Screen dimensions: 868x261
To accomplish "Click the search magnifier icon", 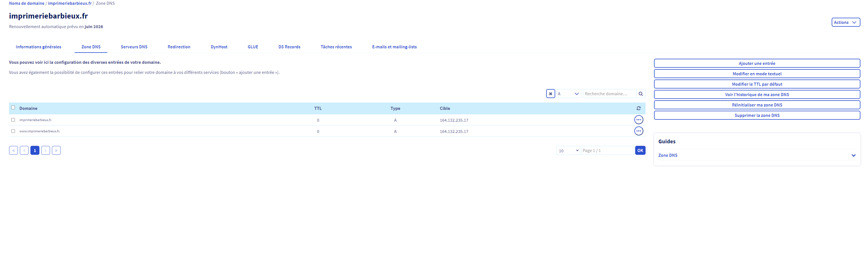I will click(x=641, y=94).
